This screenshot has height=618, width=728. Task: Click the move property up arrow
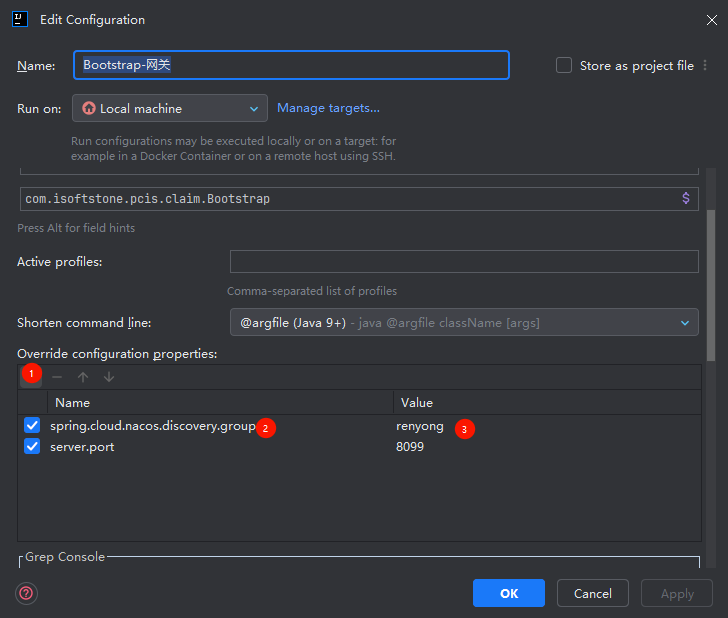83,377
